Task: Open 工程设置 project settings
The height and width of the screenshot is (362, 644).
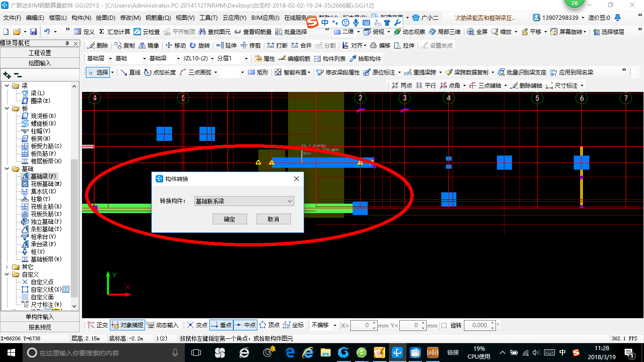Action: tap(40, 53)
